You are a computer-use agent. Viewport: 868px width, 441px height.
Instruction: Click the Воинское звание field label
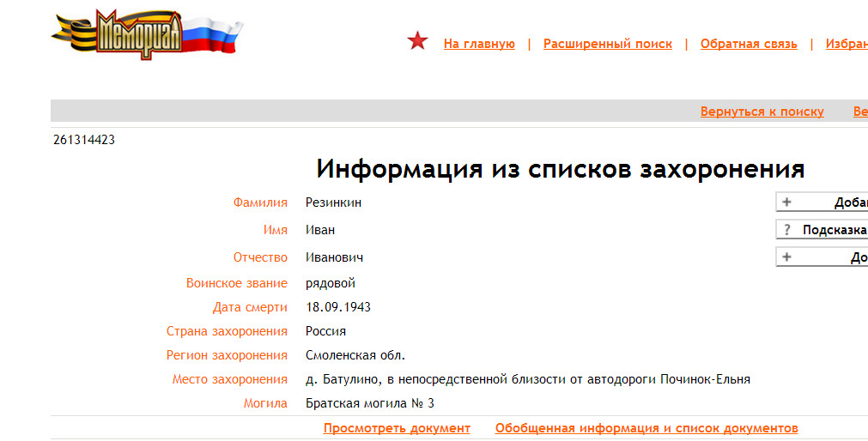click(x=236, y=283)
